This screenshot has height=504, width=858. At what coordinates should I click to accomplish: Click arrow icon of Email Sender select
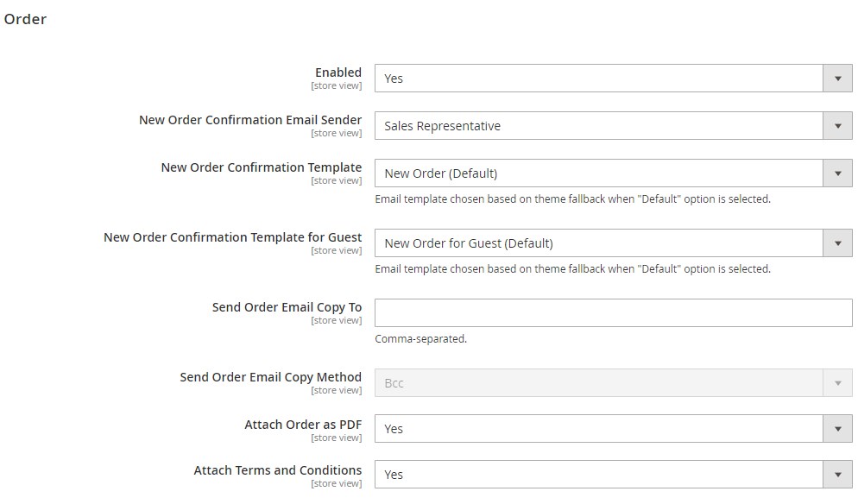click(837, 126)
